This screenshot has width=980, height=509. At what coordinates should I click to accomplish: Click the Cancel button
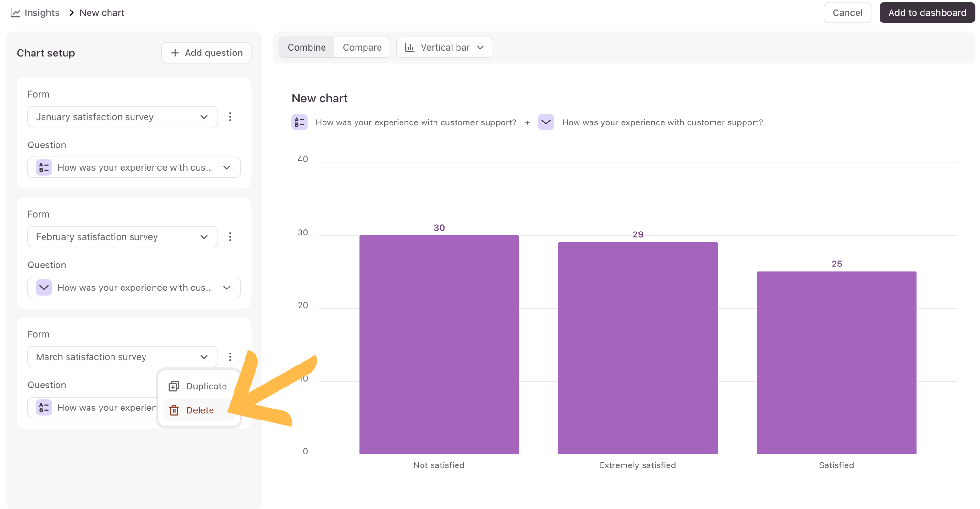click(x=847, y=13)
